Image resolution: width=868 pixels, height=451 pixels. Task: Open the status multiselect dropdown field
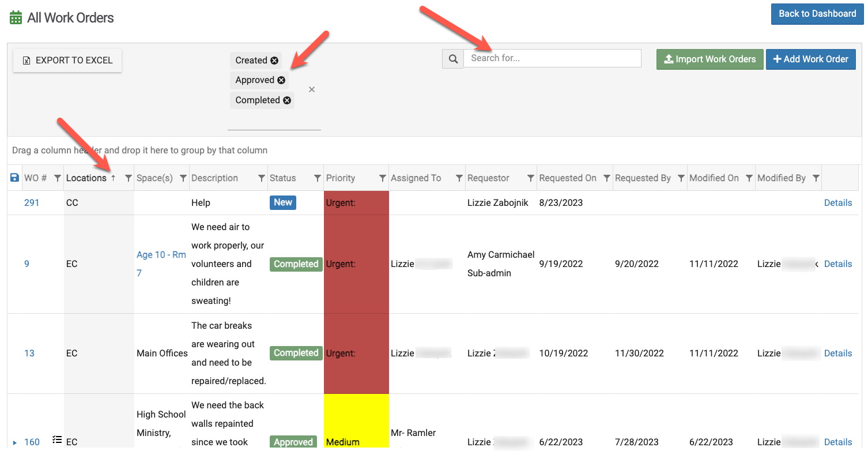(274, 121)
